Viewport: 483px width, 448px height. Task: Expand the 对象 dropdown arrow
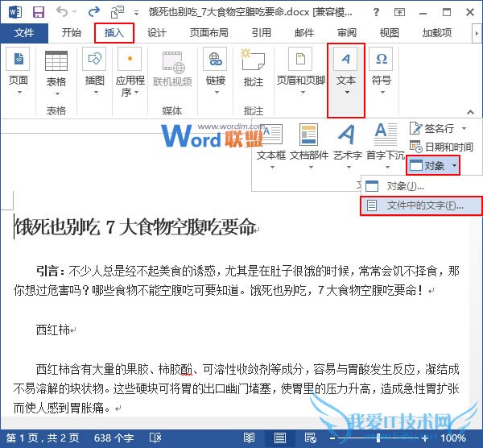(454, 165)
